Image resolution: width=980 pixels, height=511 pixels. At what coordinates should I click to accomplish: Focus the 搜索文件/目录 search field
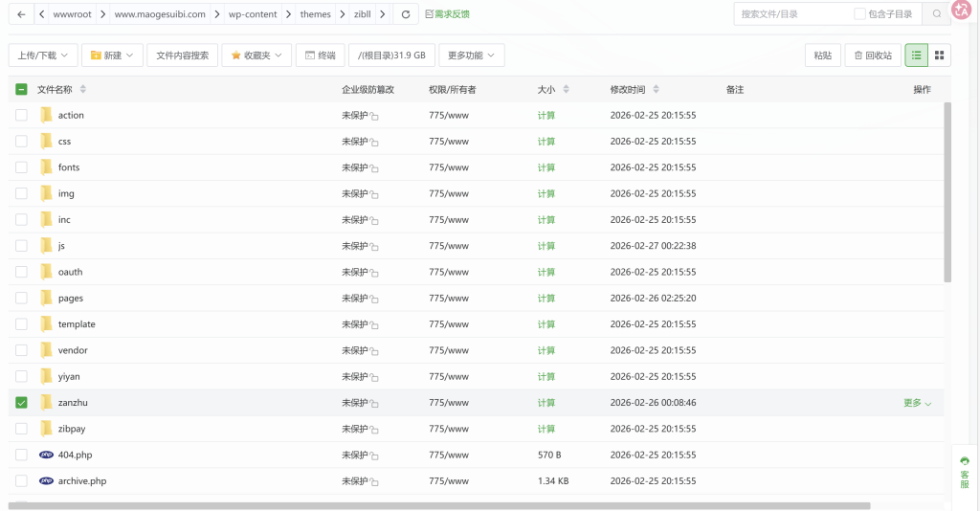tap(793, 13)
